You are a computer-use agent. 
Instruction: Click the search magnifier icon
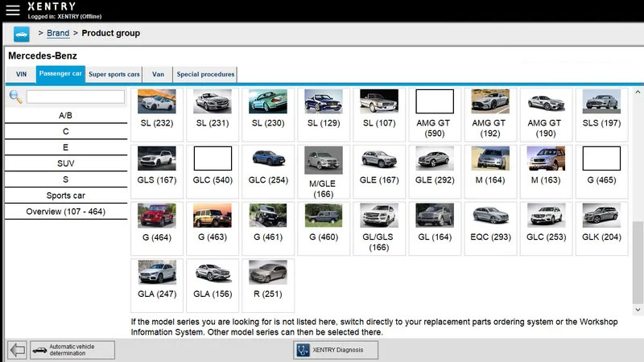(15, 97)
